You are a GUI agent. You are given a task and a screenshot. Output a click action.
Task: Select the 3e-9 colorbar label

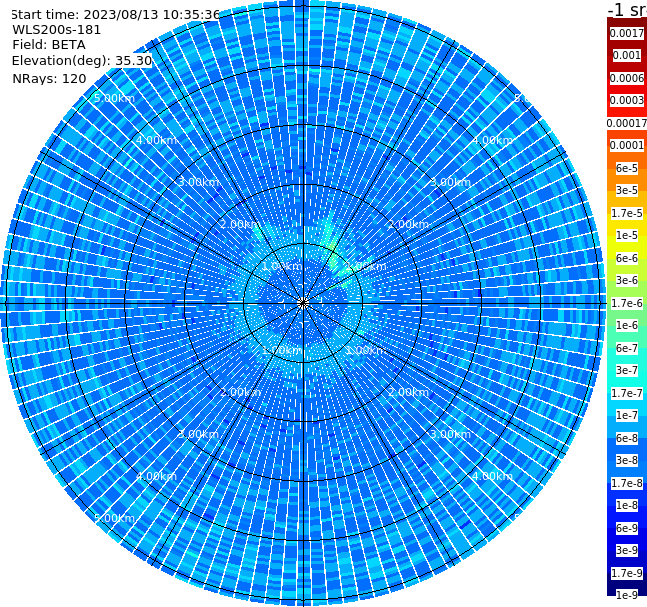click(x=627, y=550)
